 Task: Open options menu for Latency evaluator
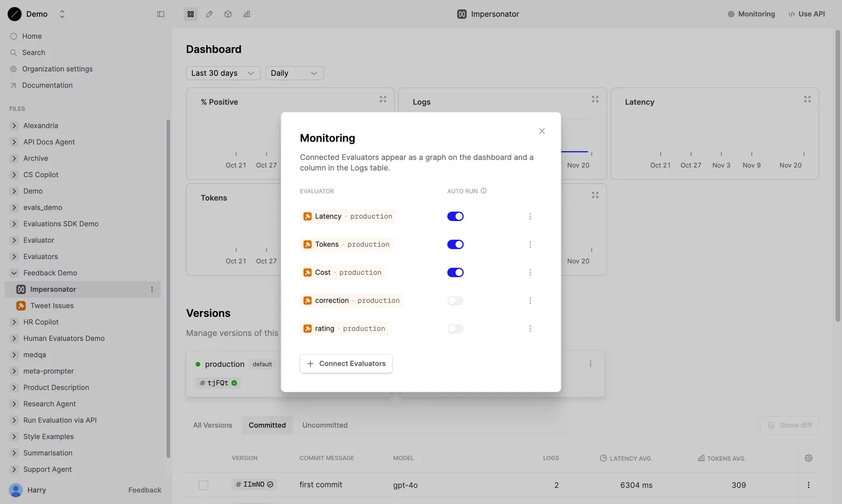(530, 216)
